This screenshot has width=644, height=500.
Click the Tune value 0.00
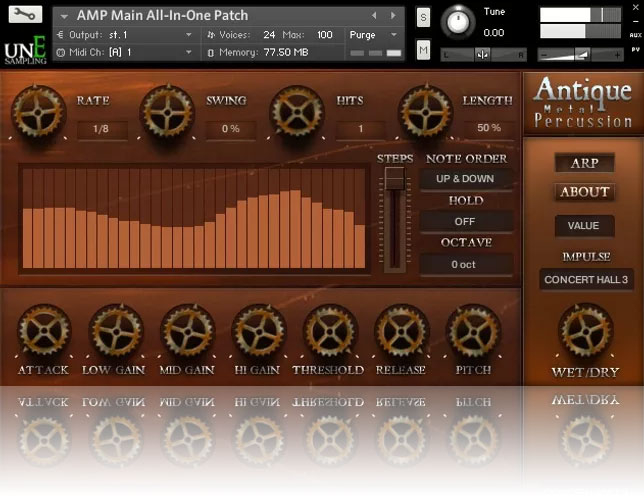[494, 33]
